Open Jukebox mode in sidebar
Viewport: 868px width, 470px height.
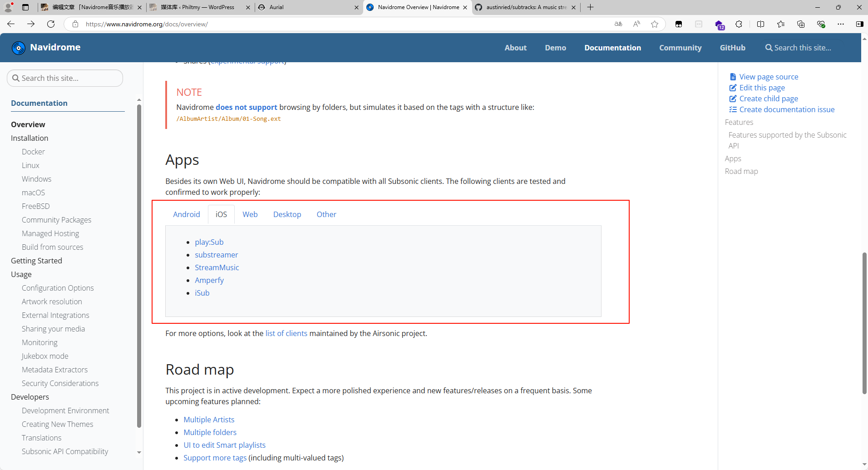tap(45, 356)
